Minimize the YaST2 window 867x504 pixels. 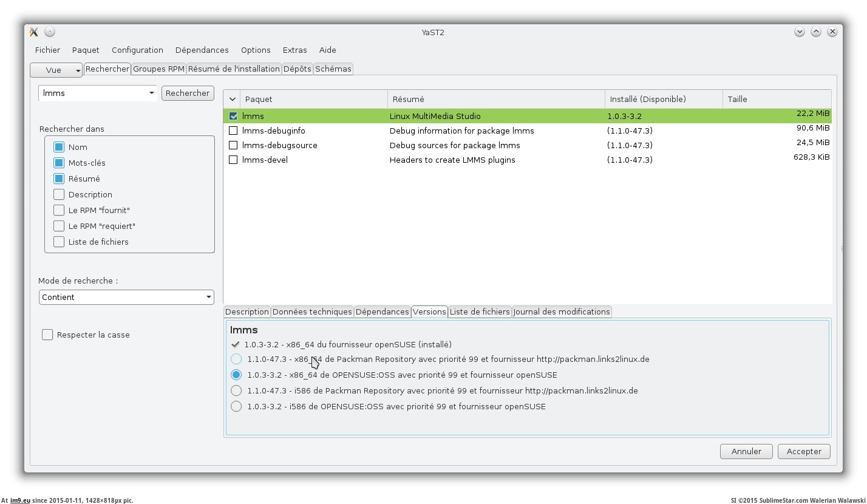click(x=799, y=32)
